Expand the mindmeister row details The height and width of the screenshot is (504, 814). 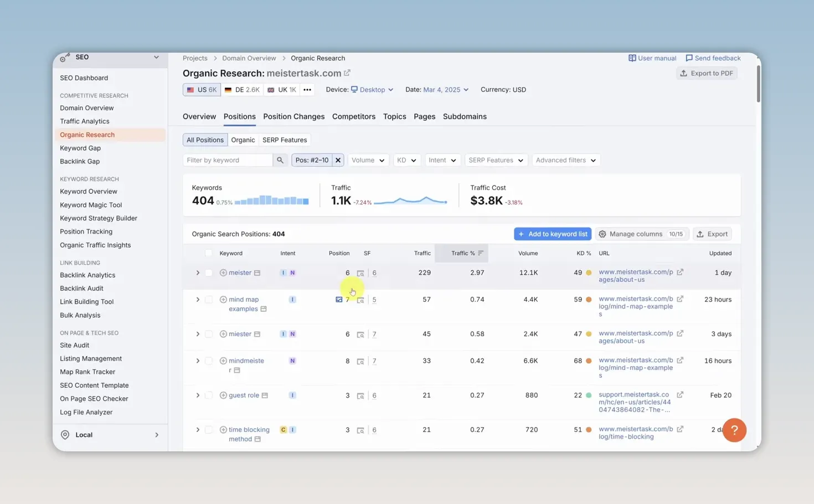click(x=198, y=361)
